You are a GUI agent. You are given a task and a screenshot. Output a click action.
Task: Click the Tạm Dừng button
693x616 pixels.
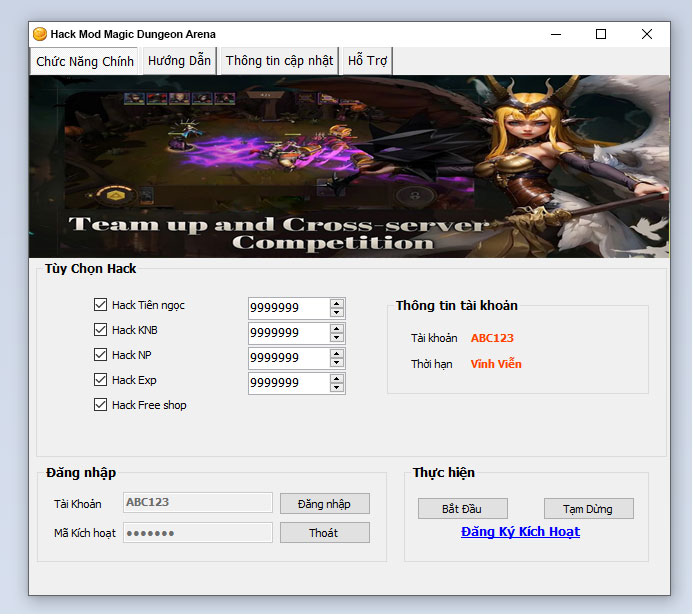point(589,509)
